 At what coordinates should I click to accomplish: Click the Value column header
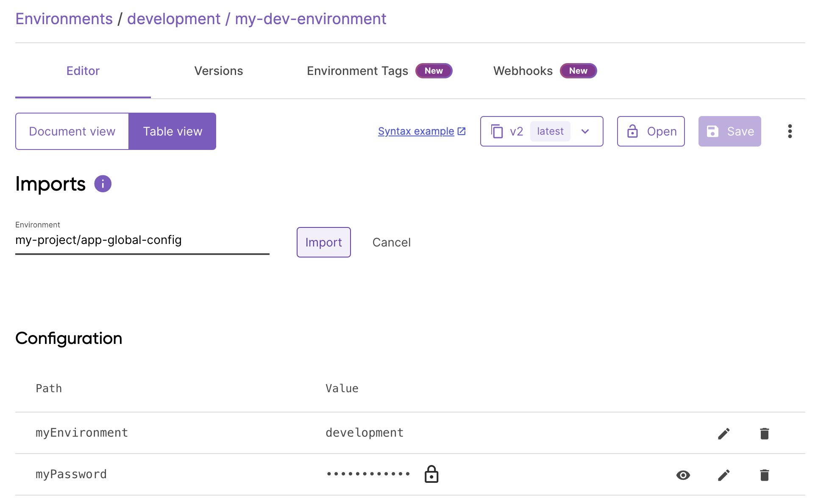click(x=342, y=388)
